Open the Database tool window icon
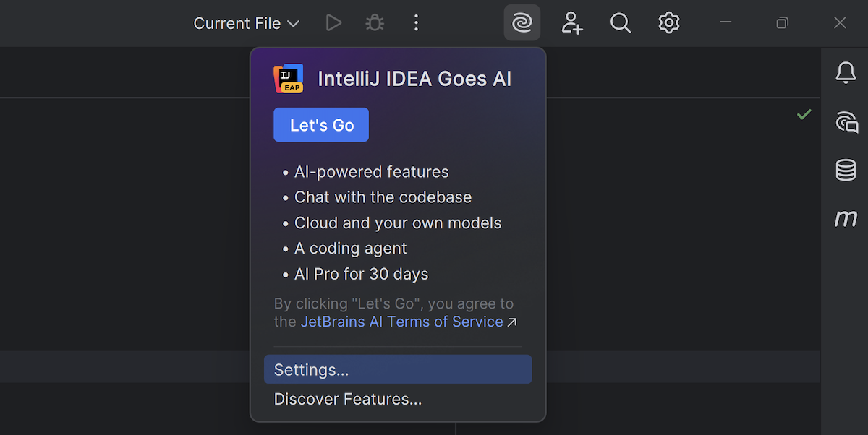Image resolution: width=868 pixels, height=435 pixels. pos(846,170)
